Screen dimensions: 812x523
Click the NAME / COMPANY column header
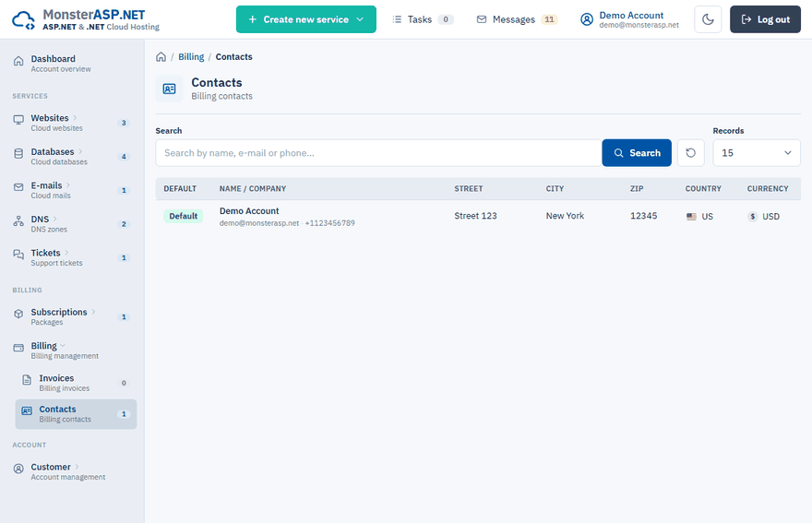[x=253, y=188]
